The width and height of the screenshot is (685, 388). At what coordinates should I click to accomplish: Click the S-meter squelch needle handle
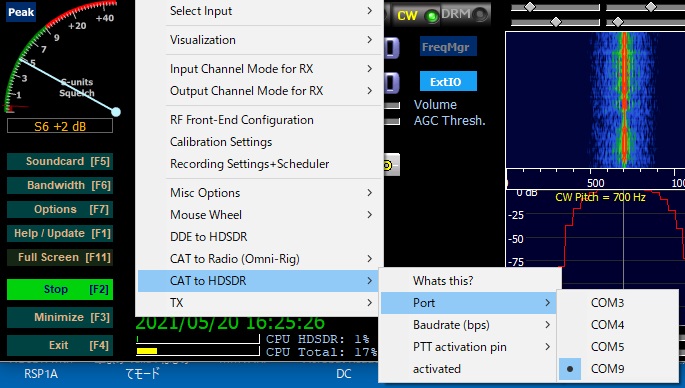[x=116, y=112]
